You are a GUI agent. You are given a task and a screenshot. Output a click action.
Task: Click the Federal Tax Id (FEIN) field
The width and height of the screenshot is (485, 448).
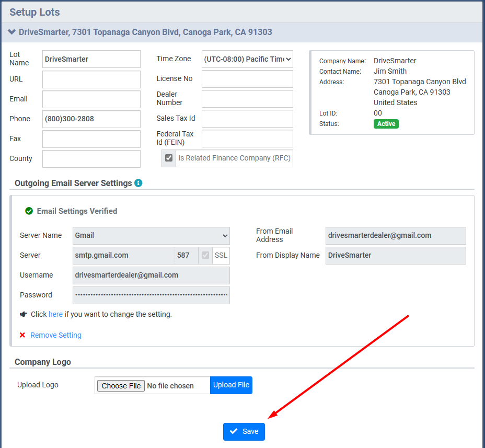(247, 139)
